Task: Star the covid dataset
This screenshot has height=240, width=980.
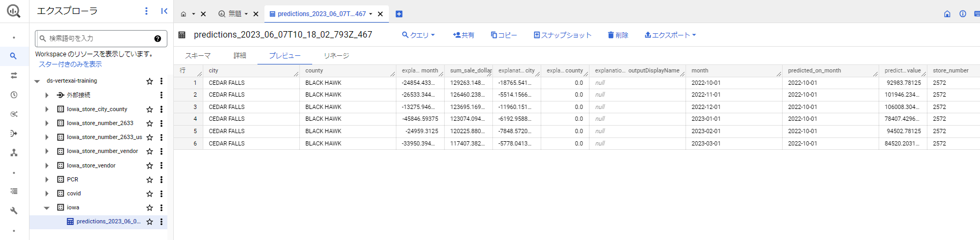Action: [150, 193]
